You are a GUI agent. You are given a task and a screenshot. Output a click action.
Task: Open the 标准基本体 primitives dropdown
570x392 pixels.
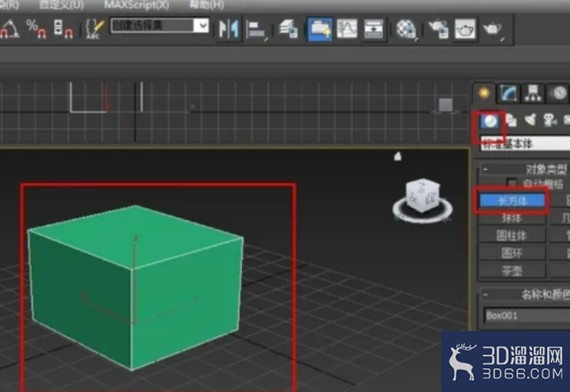(x=525, y=143)
